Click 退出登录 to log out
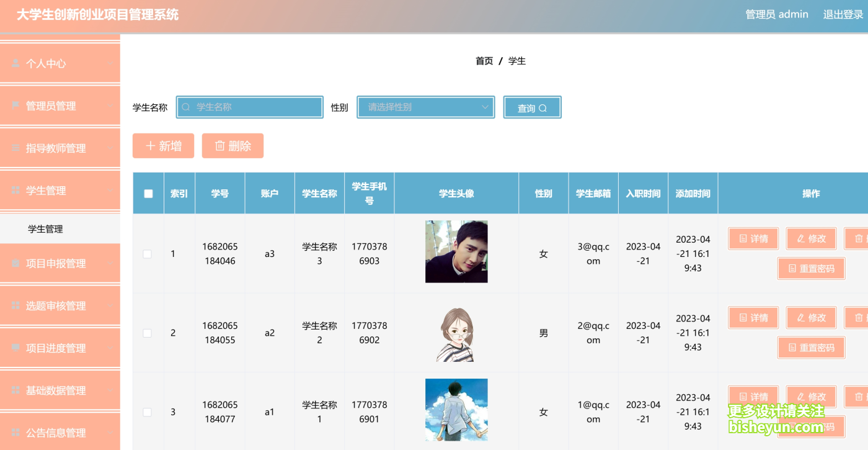868x450 pixels. pyautogui.click(x=843, y=14)
